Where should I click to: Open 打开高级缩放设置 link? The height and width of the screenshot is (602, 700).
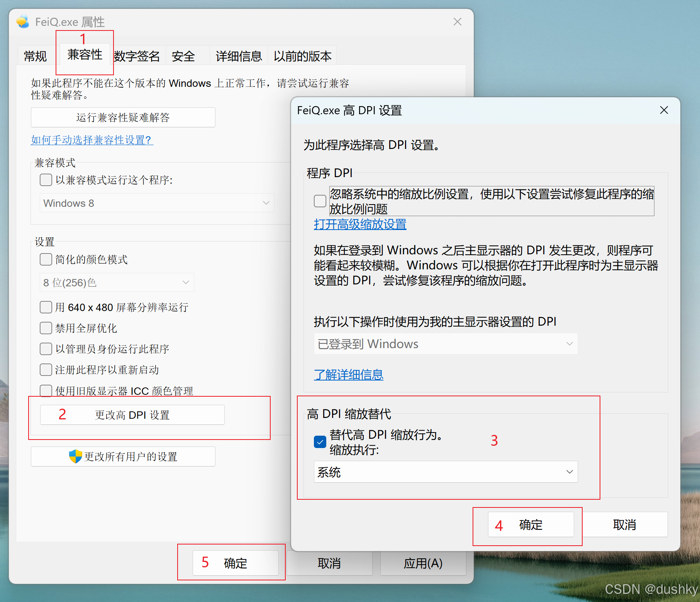360,224
